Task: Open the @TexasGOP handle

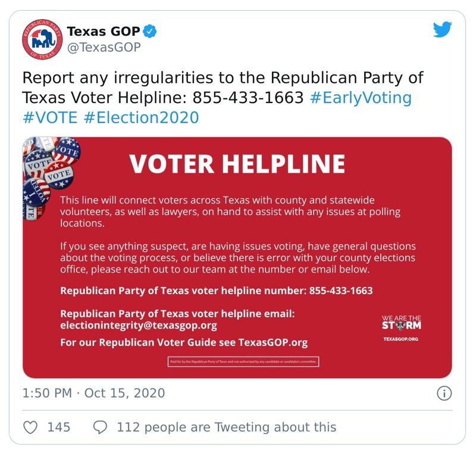Action: 104,48
